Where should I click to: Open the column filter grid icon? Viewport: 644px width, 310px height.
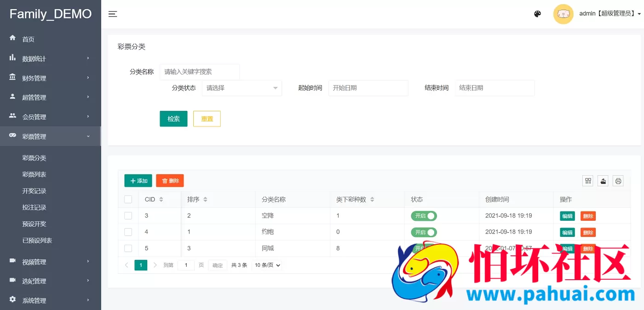(x=588, y=181)
